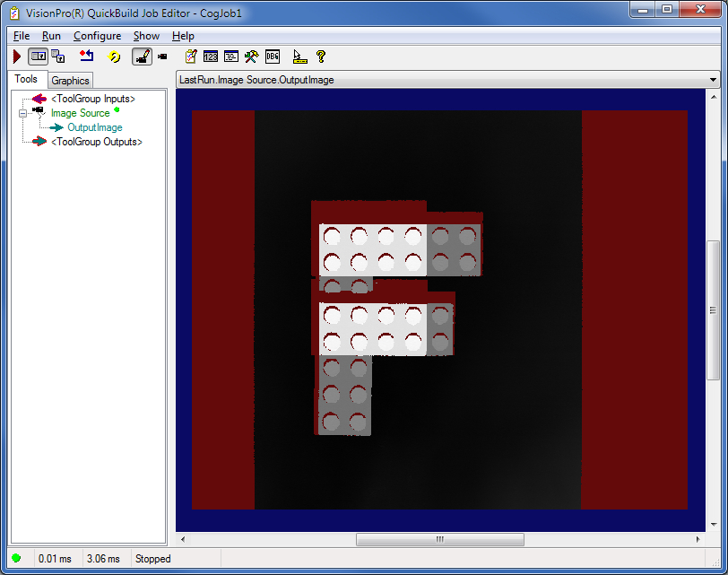Toggle the pressed image display button in toolbar
Viewport: 728px width, 575px height.
[x=38, y=57]
